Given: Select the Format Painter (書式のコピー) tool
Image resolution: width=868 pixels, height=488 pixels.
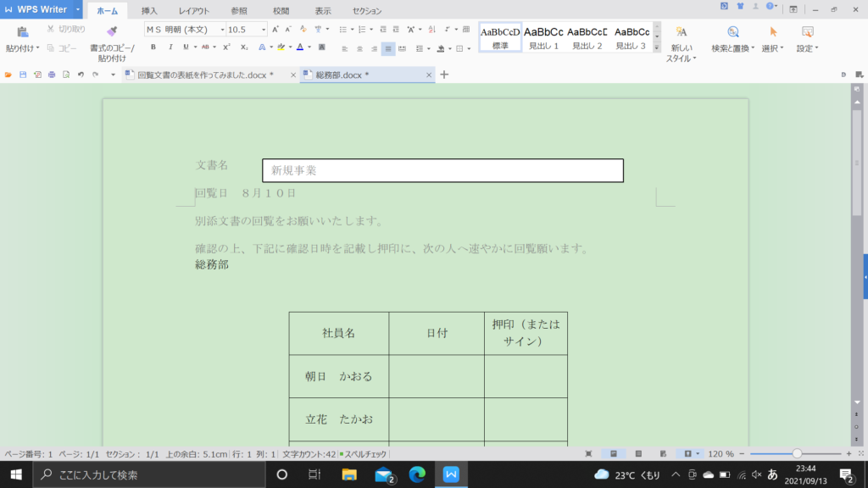Looking at the screenshot, I should point(110,38).
